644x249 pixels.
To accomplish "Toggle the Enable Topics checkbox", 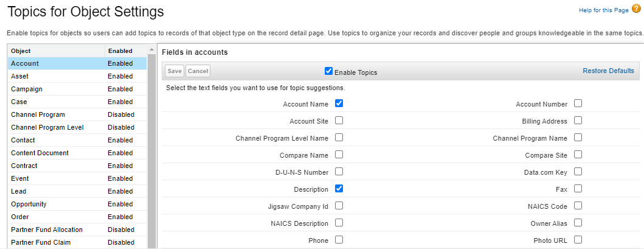I will pos(329,71).
